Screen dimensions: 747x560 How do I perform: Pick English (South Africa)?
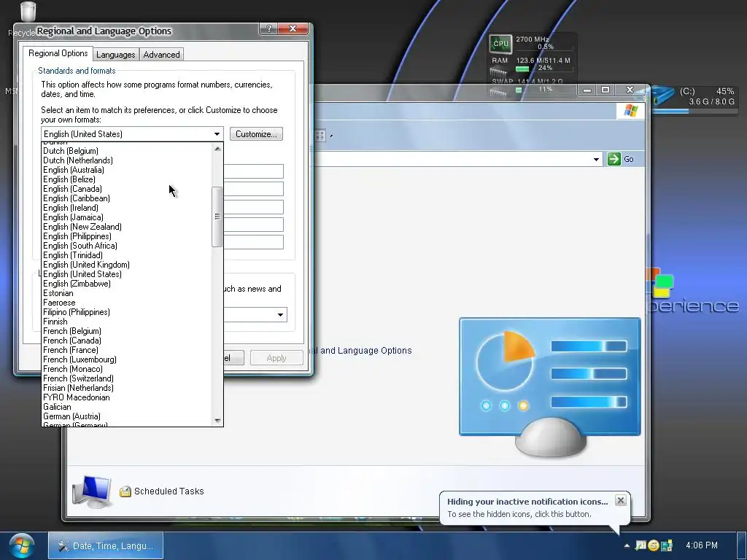pos(127,246)
